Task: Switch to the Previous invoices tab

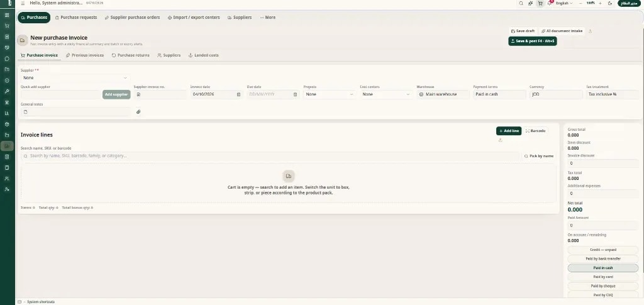Action: (x=85, y=55)
